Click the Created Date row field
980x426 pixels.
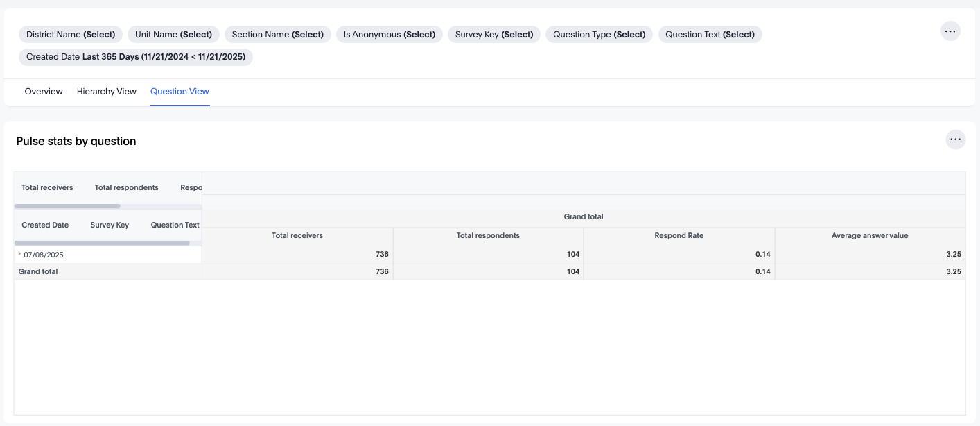[x=45, y=225]
